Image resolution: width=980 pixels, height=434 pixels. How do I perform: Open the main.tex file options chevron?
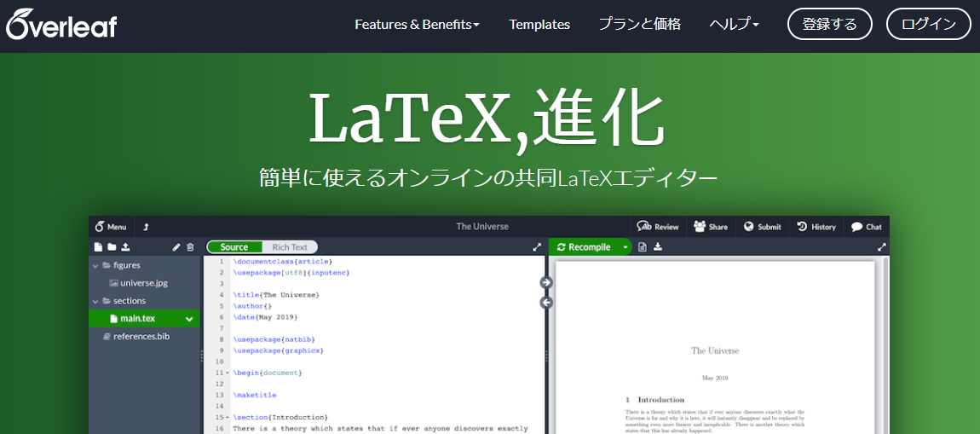(189, 319)
